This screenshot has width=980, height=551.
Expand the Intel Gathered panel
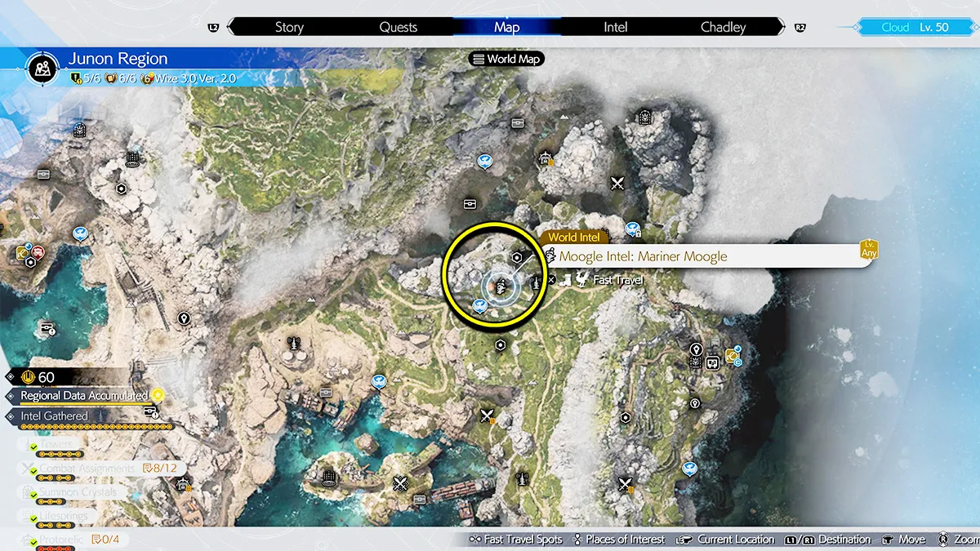tap(54, 416)
